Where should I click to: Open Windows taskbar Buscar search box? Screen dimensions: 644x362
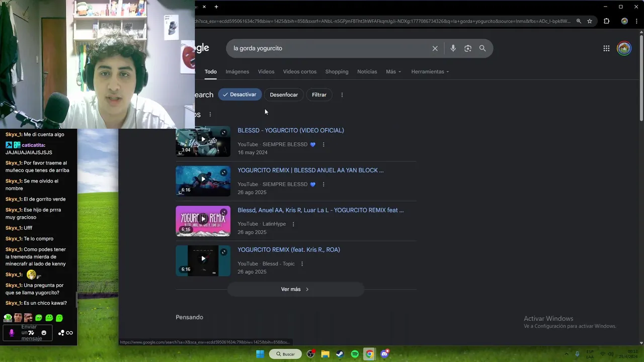pyautogui.click(x=285, y=354)
